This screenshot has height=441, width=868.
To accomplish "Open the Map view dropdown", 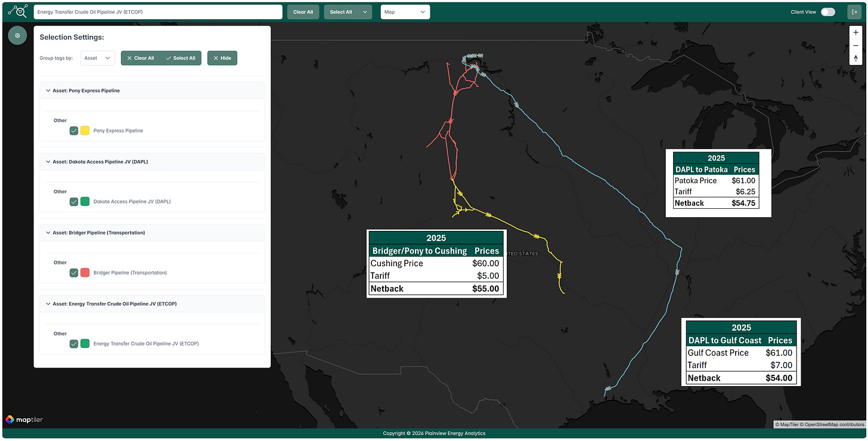I will pyautogui.click(x=405, y=12).
